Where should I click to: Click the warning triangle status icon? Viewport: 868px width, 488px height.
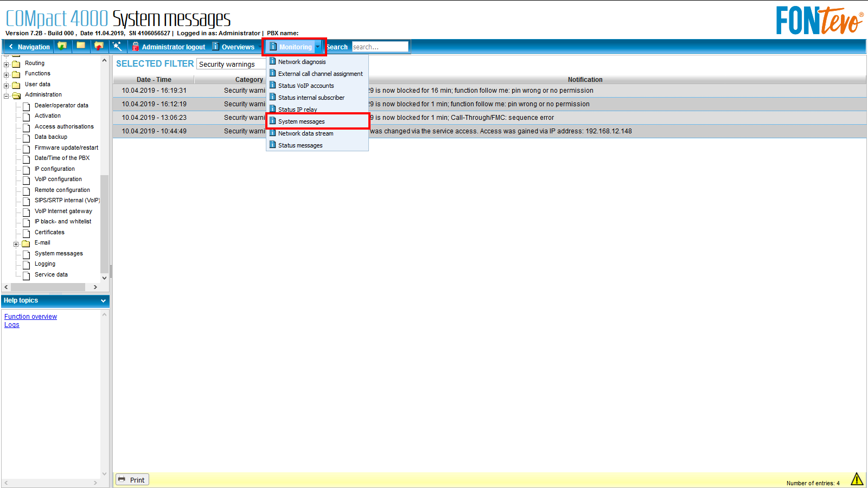[857, 479]
